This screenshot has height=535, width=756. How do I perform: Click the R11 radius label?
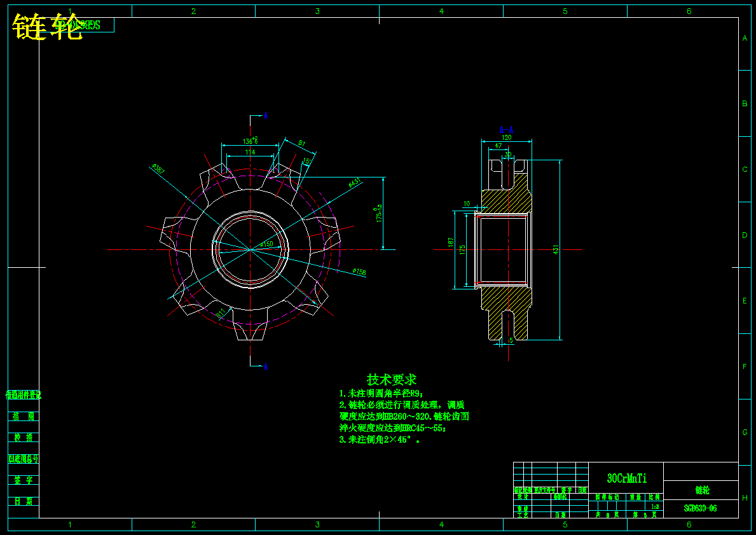220,313
